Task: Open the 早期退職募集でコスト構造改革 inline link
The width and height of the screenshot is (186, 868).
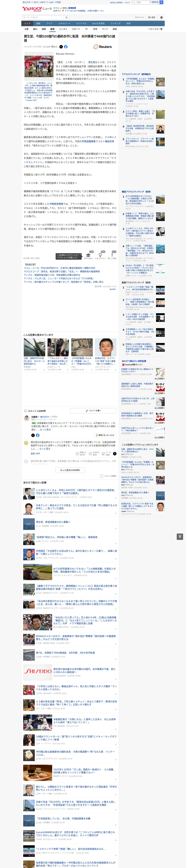Action: (98, 141)
